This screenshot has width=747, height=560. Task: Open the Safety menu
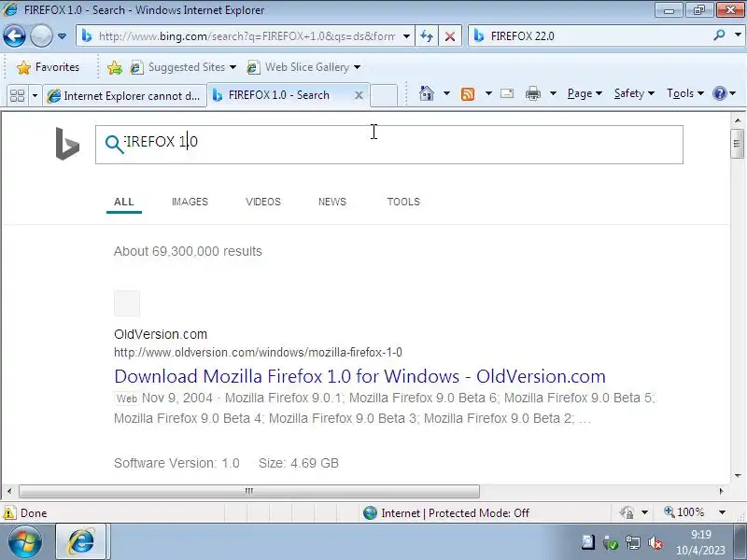pos(634,93)
